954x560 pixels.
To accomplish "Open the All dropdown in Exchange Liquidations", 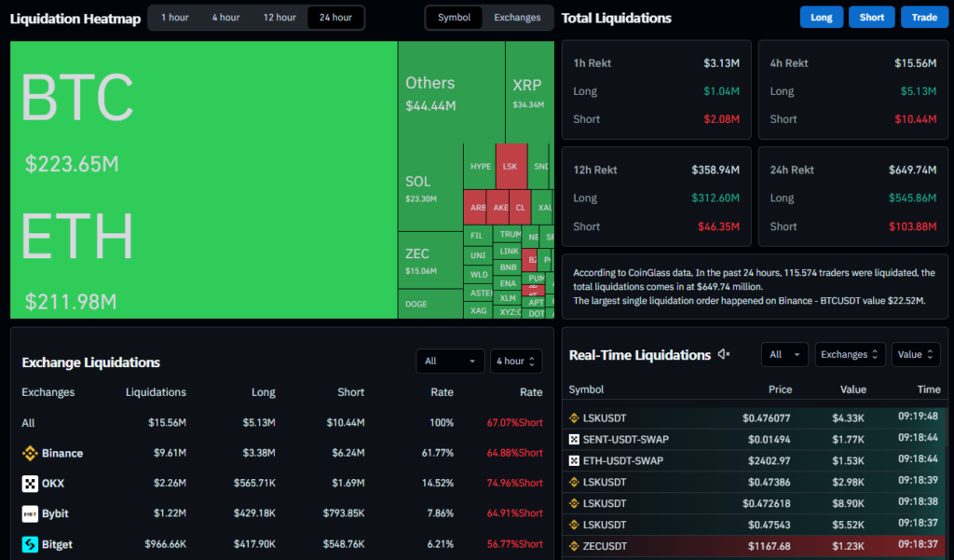I will 450,361.
